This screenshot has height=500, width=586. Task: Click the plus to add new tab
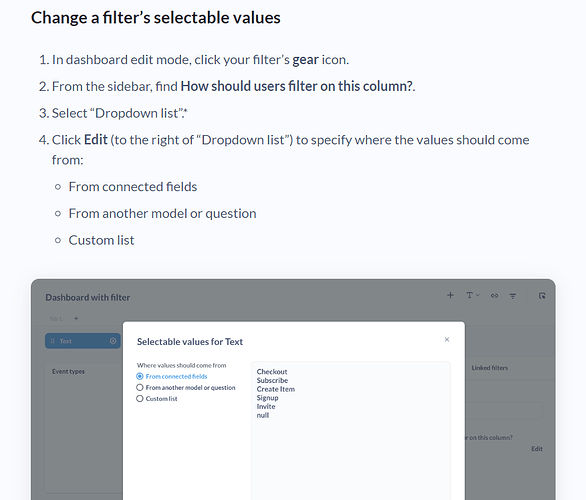76,318
